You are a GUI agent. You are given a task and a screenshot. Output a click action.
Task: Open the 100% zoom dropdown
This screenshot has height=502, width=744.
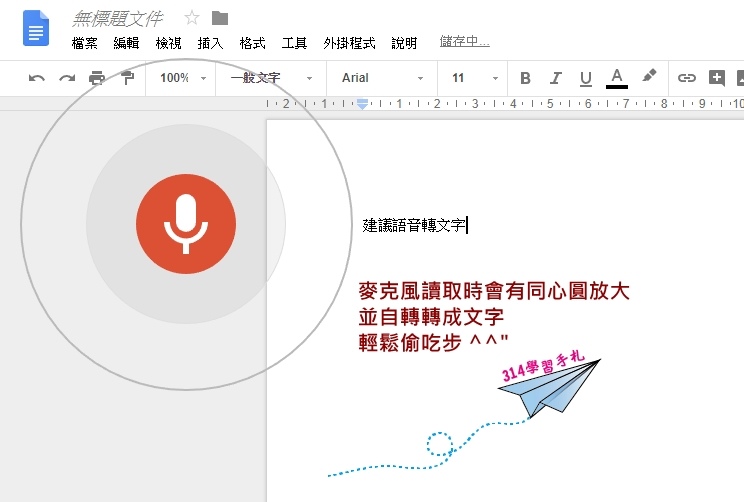click(x=183, y=78)
